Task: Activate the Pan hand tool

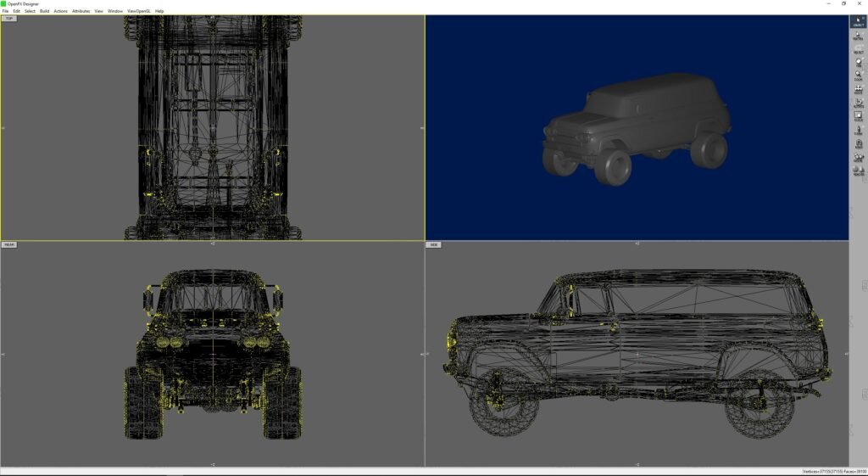Action: pyautogui.click(x=859, y=62)
